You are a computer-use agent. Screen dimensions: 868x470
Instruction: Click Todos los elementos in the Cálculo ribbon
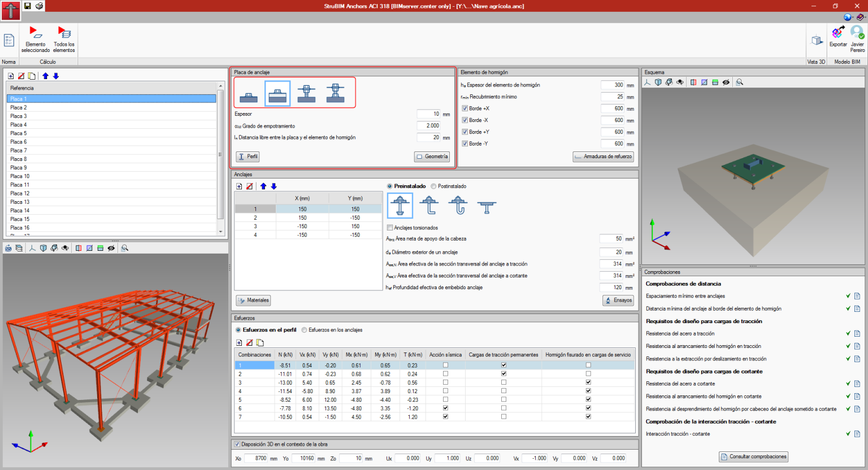(x=63, y=40)
